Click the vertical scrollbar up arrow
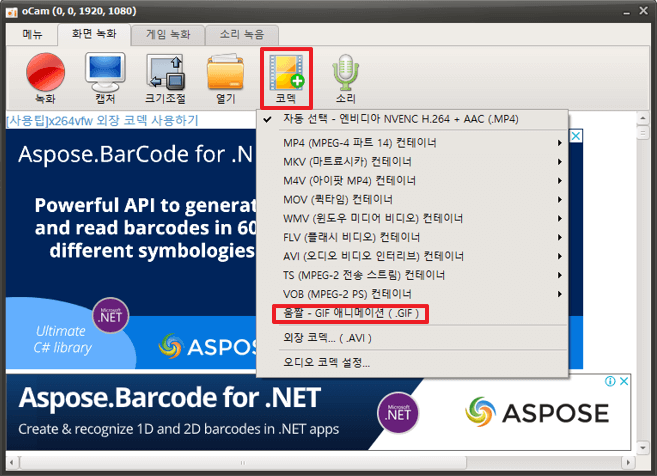 click(643, 118)
